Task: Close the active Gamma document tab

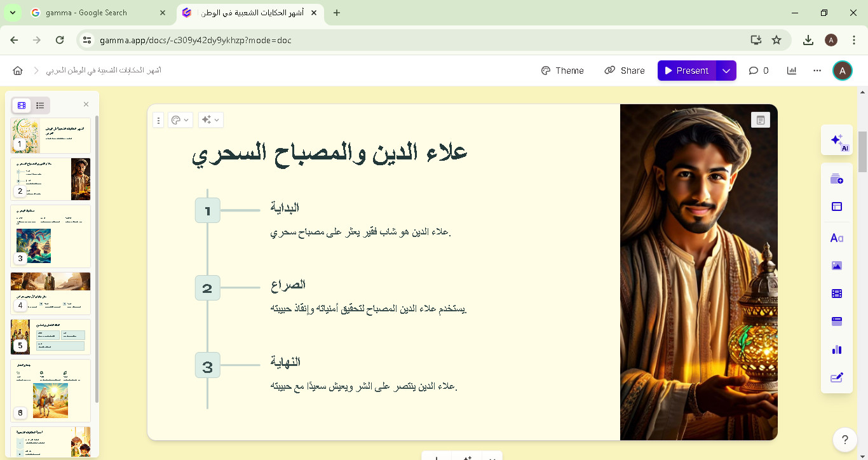Action: [313, 13]
